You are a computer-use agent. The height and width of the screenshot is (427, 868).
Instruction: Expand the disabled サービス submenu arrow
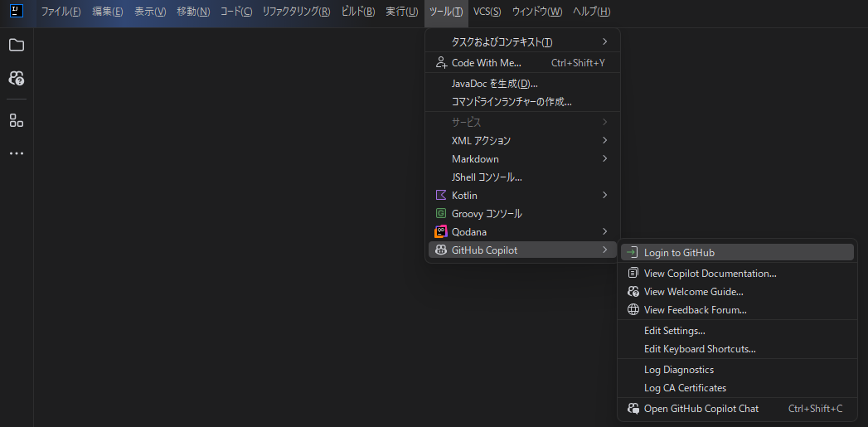pos(605,122)
